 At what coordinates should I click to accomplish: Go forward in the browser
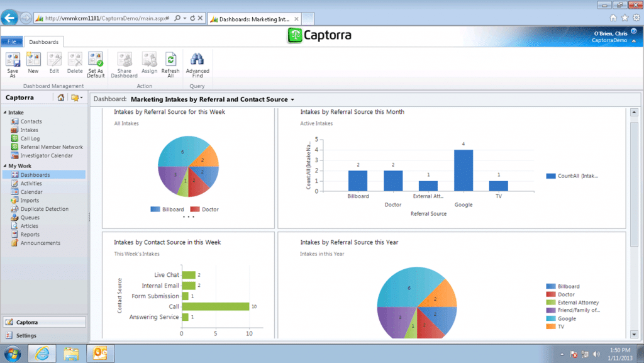point(25,18)
